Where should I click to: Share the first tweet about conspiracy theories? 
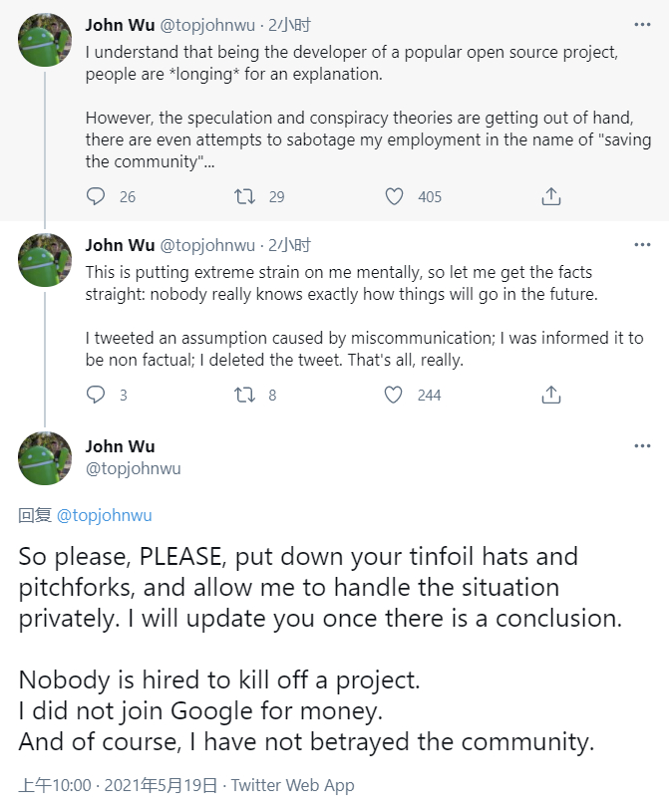pos(550,196)
